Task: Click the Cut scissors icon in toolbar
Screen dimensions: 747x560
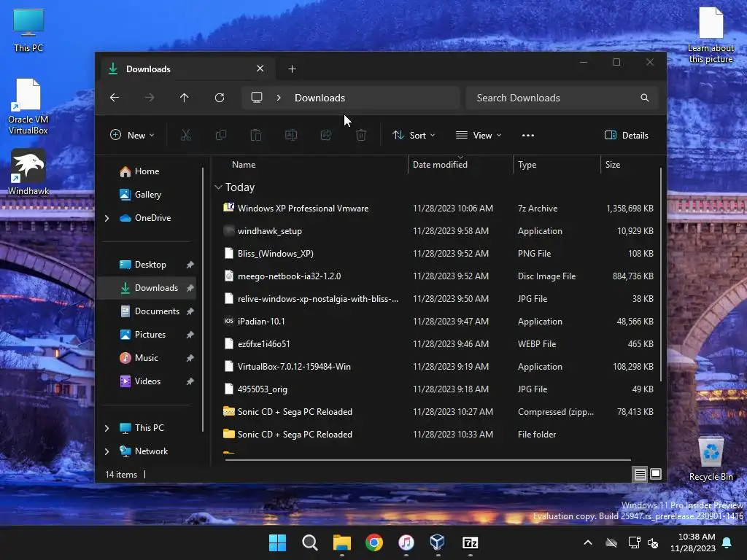Action: click(186, 135)
